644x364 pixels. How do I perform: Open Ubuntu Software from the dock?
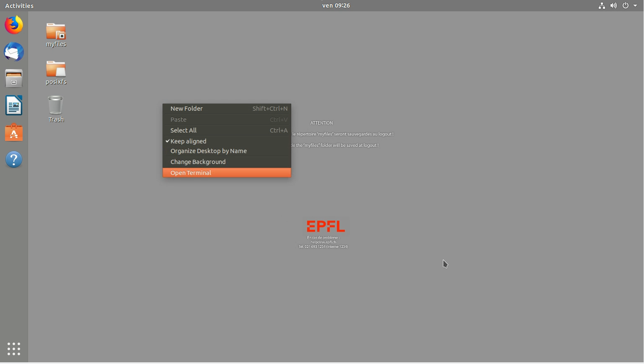click(x=14, y=133)
